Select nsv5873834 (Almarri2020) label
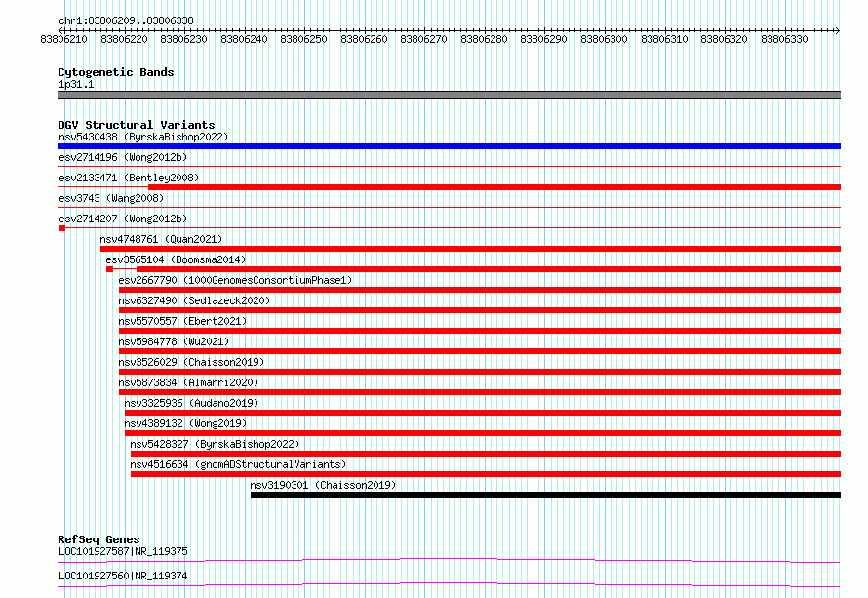The image size is (868, 598). (188, 382)
